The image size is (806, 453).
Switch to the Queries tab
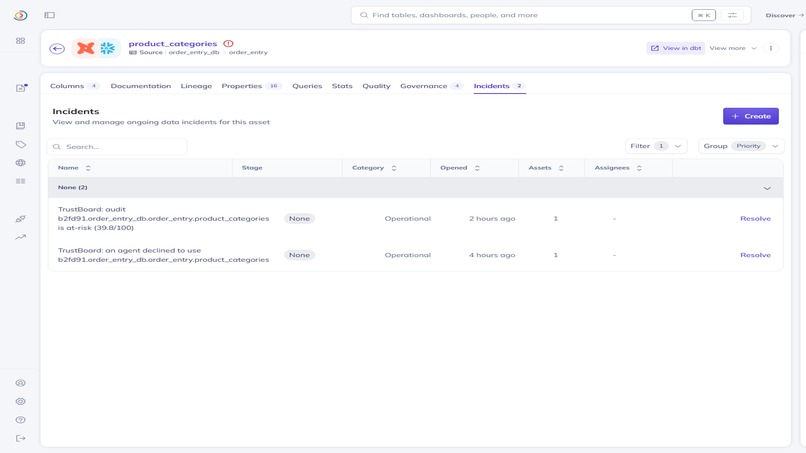[307, 86]
